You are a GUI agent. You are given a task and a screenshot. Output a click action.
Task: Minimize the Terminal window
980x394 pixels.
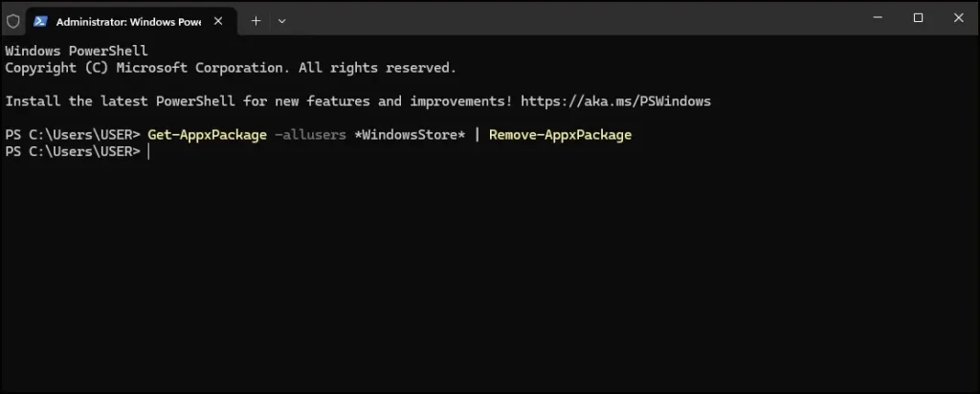(879, 18)
